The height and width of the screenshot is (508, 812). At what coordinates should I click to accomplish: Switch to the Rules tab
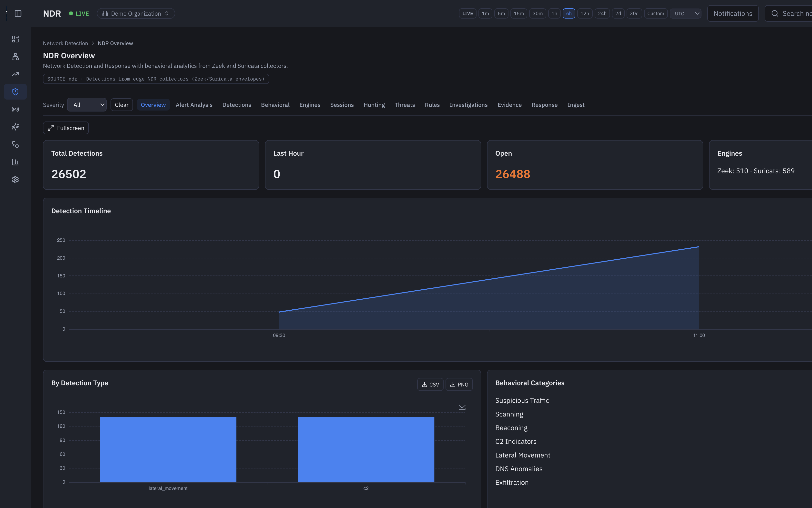[x=432, y=105]
